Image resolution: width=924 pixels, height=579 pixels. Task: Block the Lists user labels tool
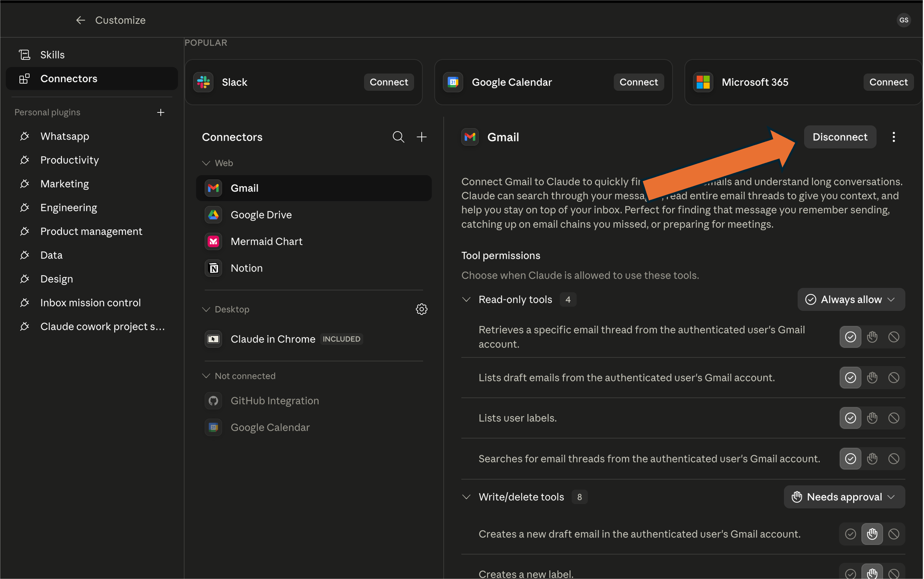coord(894,418)
